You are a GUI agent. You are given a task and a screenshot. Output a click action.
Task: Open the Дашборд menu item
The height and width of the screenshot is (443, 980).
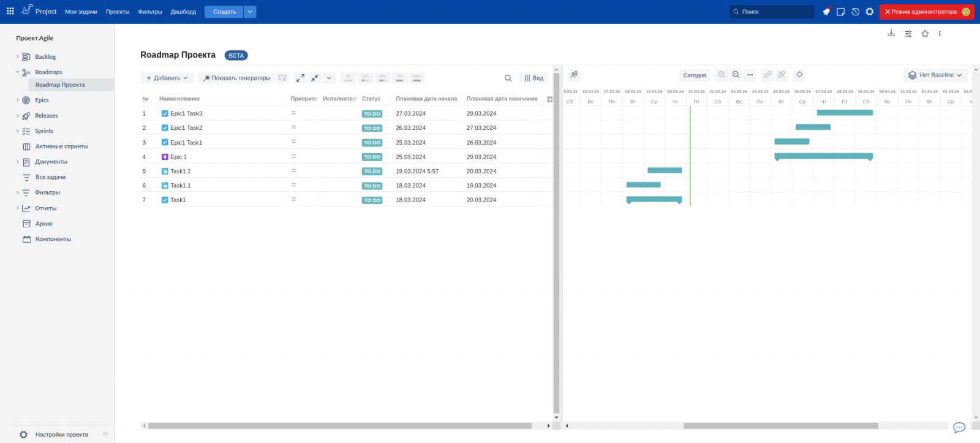(183, 12)
